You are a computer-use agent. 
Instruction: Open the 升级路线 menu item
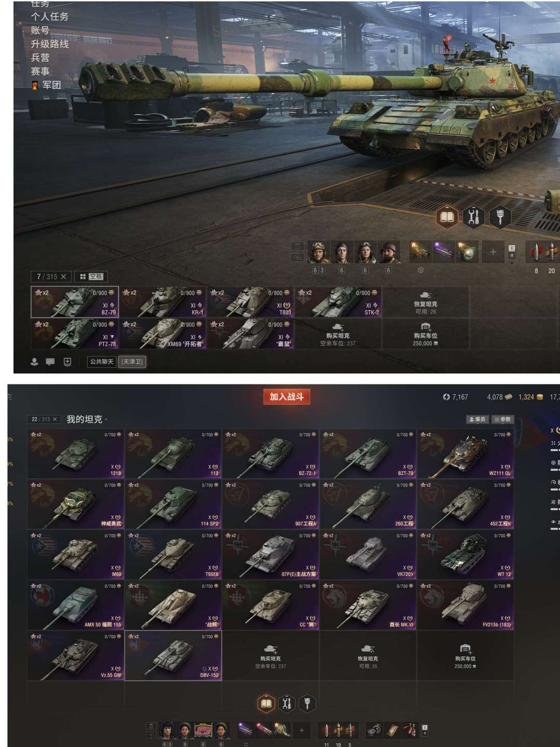49,44
